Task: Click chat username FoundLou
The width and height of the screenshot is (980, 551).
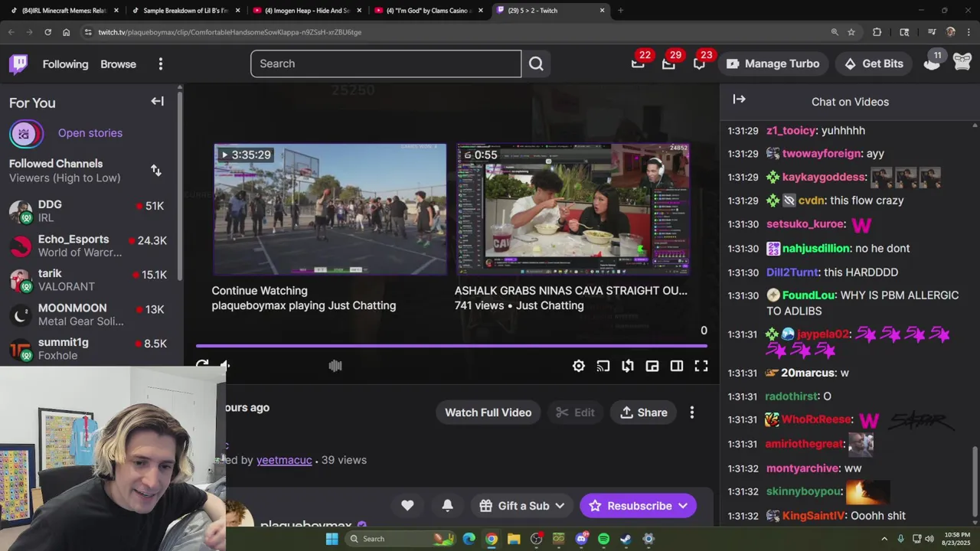Action: pos(808,295)
